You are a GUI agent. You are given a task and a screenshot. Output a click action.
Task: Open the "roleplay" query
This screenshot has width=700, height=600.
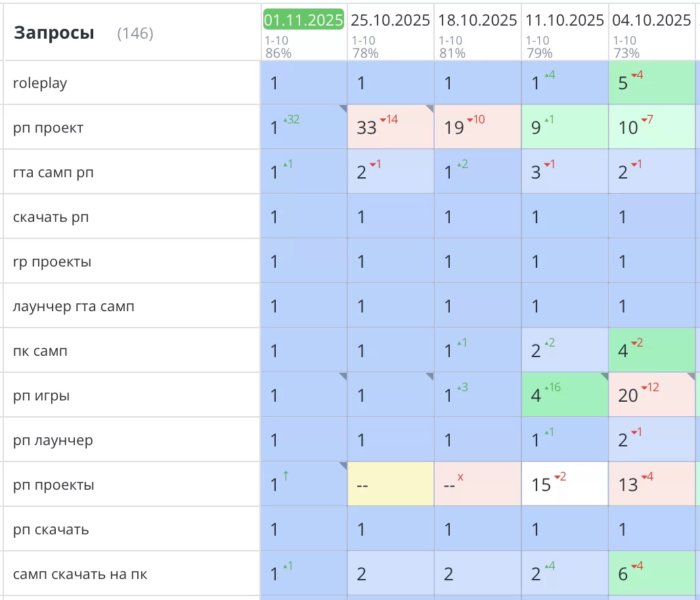(40, 83)
